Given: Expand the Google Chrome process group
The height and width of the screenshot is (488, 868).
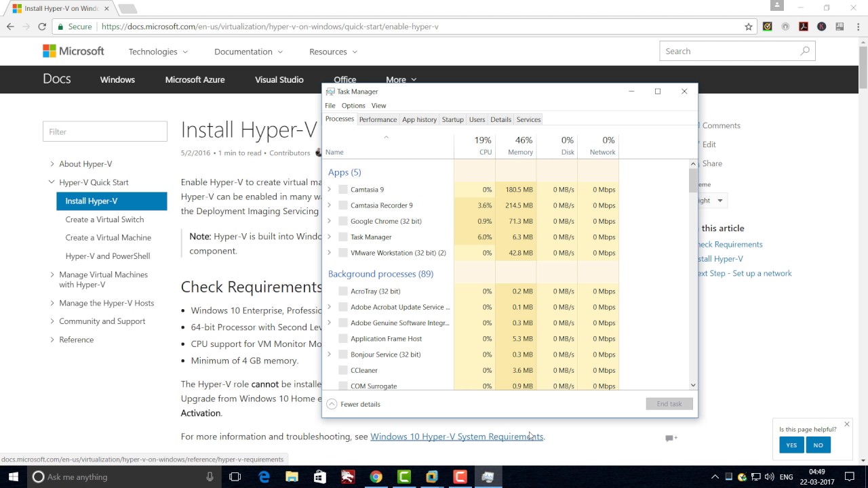Looking at the screenshot, I should (x=330, y=221).
